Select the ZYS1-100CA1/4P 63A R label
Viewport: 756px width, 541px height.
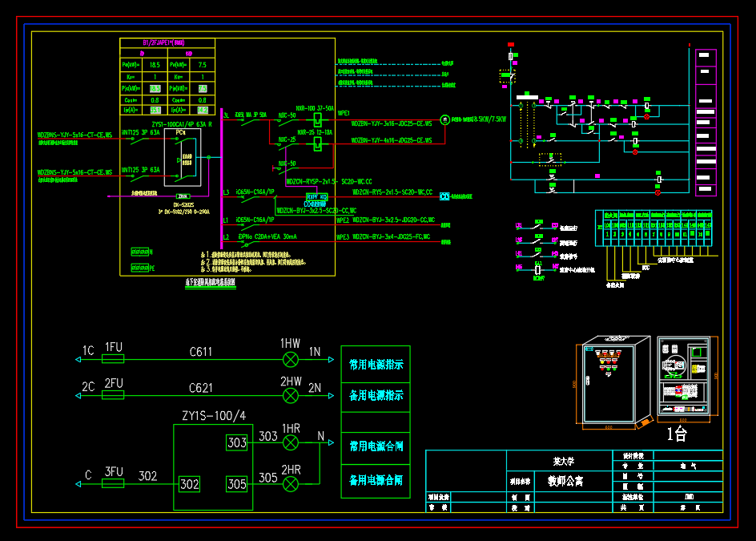[x=182, y=124]
